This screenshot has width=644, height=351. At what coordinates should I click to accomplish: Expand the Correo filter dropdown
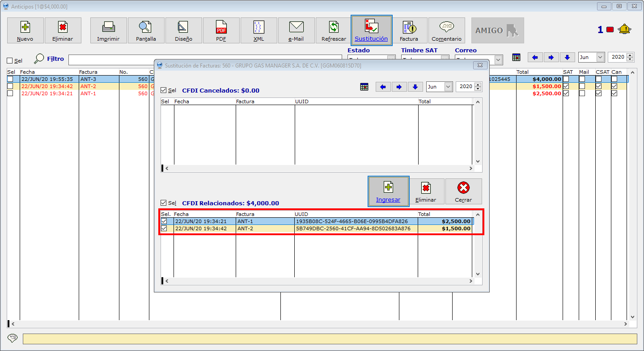[499, 60]
